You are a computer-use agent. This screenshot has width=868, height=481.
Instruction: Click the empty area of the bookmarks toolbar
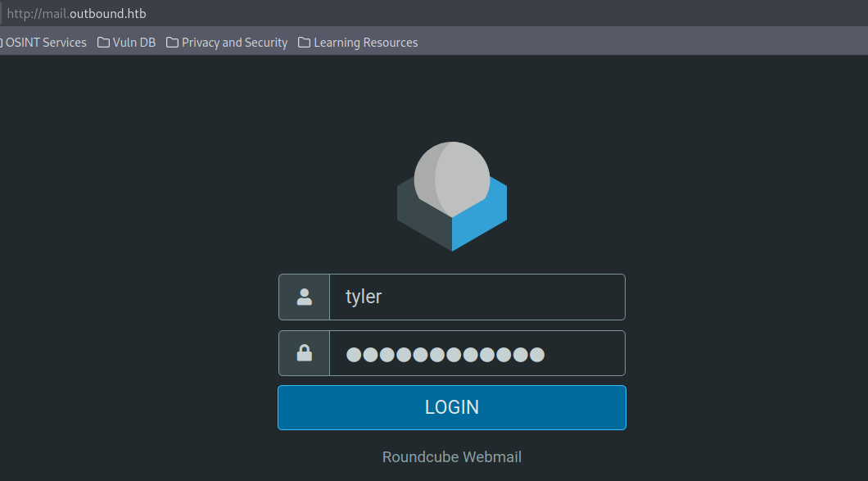pyautogui.click(x=639, y=43)
